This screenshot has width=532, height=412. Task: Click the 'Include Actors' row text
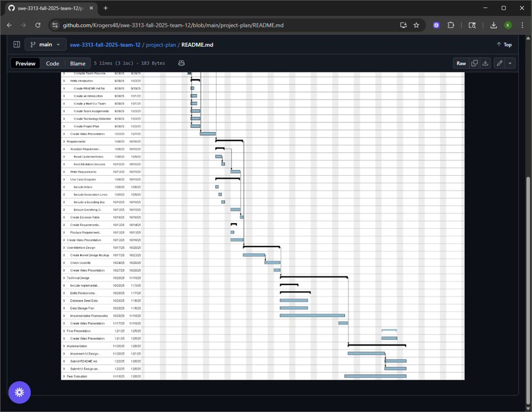(83, 187)
